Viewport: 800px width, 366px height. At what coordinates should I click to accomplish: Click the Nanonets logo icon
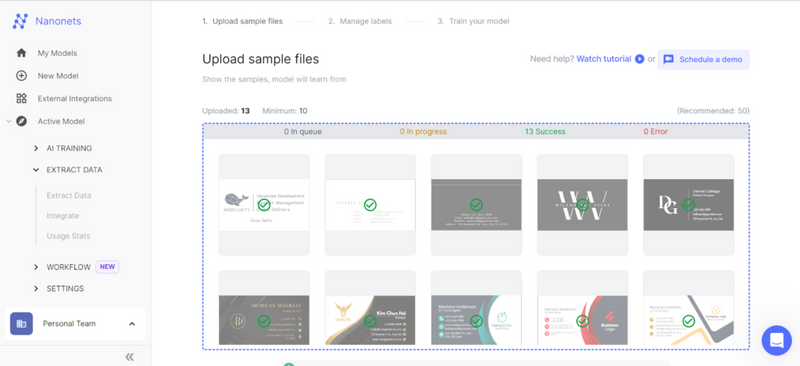tap(20, 21)
